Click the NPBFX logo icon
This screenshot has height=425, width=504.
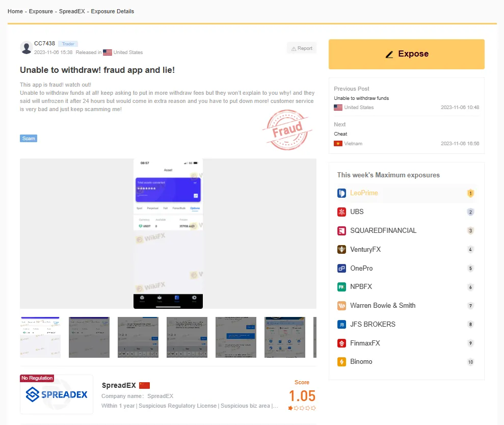[341, 287]
